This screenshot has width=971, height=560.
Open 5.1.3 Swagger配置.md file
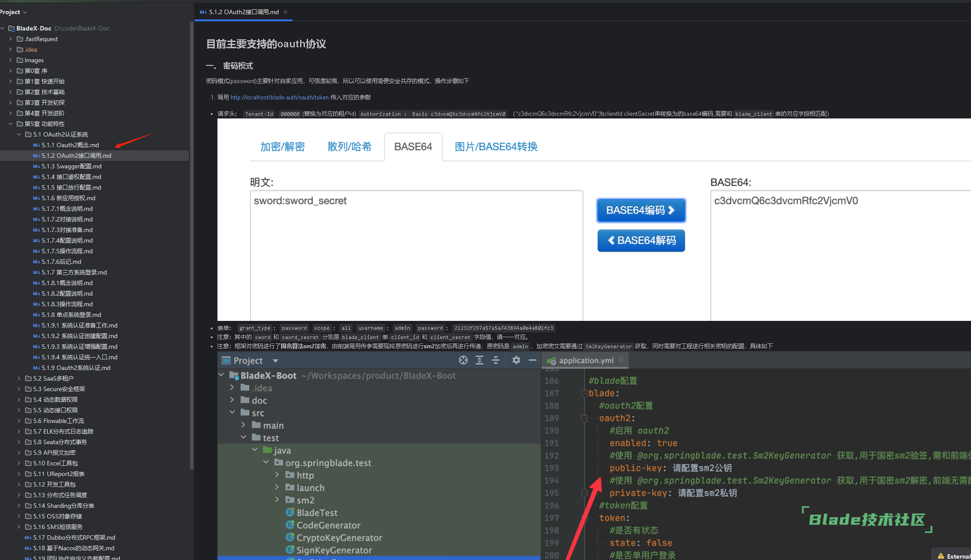click(x=71, y=166)
